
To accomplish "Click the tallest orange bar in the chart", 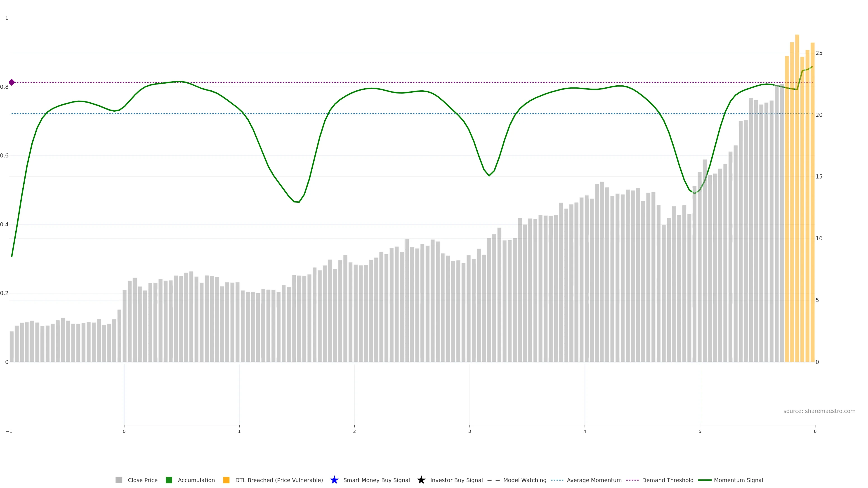I will point(797,202).
